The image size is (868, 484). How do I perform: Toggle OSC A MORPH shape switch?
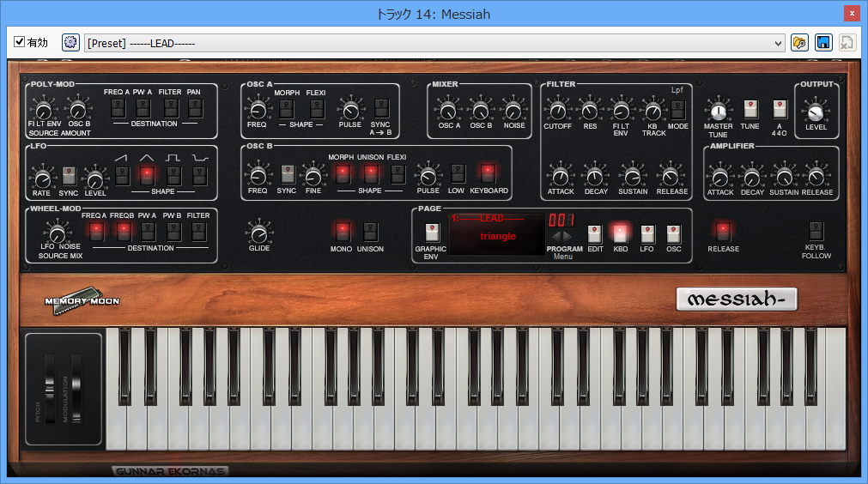pos(286,109)
